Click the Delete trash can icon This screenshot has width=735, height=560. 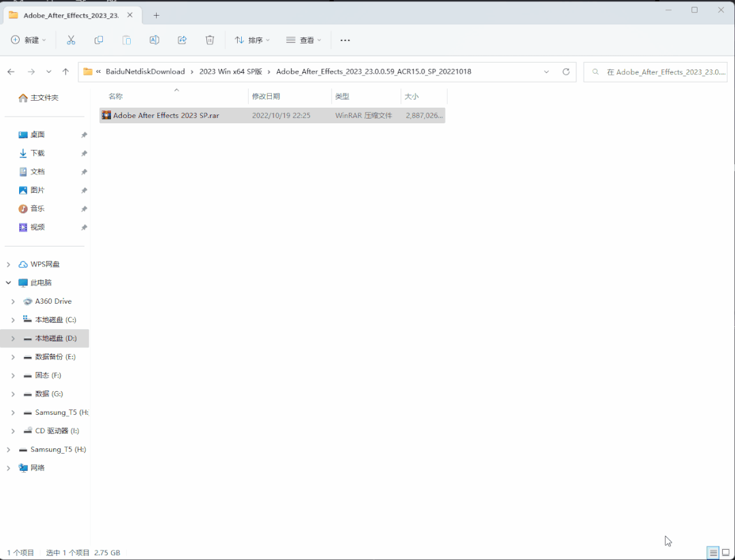tap(210, 40)
